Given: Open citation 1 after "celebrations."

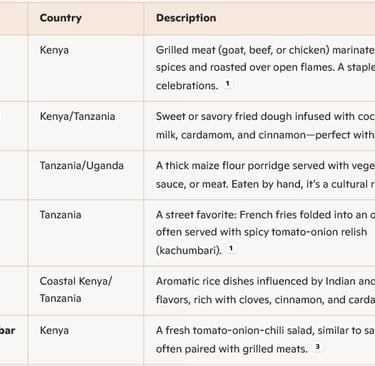Looking at the screenshot, I should (228, 84).
